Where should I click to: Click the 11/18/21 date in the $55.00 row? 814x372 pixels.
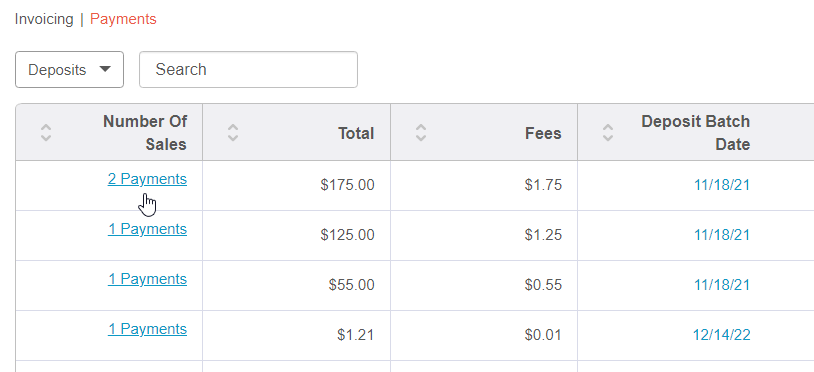[722, 285]
